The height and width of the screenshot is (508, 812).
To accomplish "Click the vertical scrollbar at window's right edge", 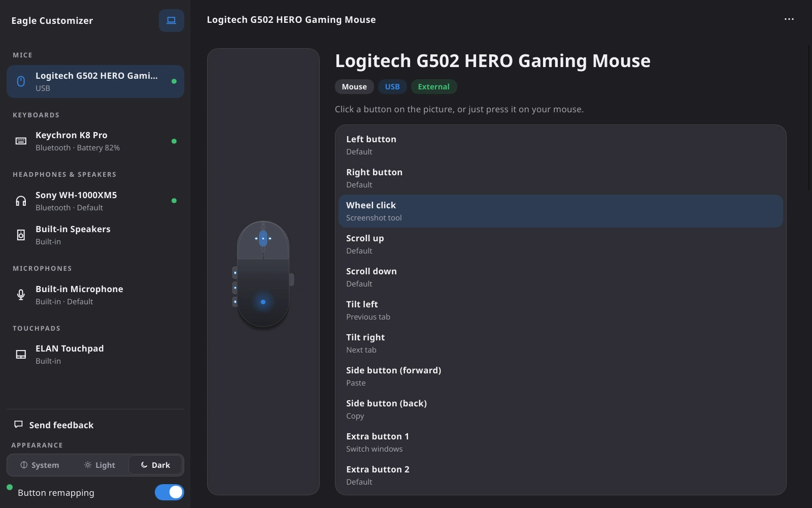I will [809, 118].
